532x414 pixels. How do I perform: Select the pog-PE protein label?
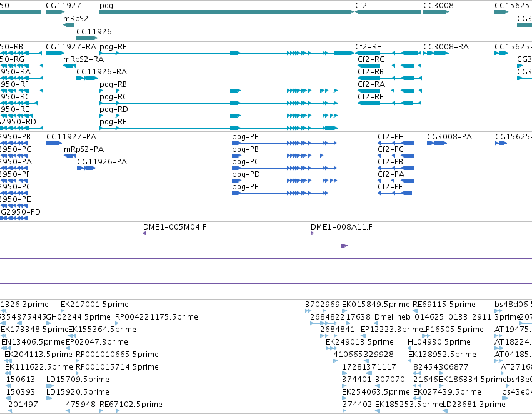(245, 188)
